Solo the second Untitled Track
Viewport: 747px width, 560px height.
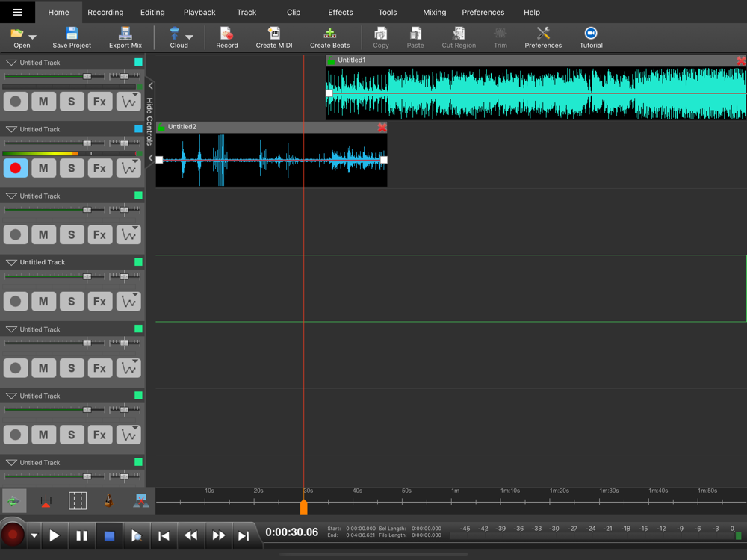click(72, 168)
